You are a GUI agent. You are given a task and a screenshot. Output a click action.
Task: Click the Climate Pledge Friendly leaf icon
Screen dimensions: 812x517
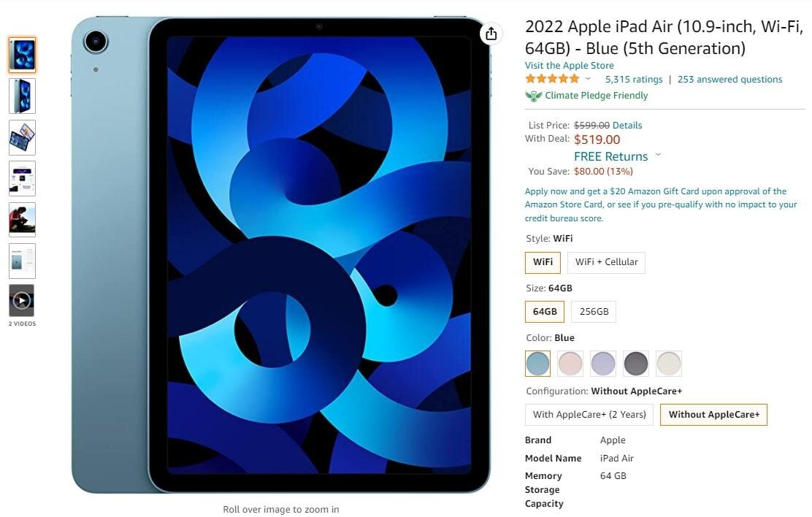(x=533, y=96)
